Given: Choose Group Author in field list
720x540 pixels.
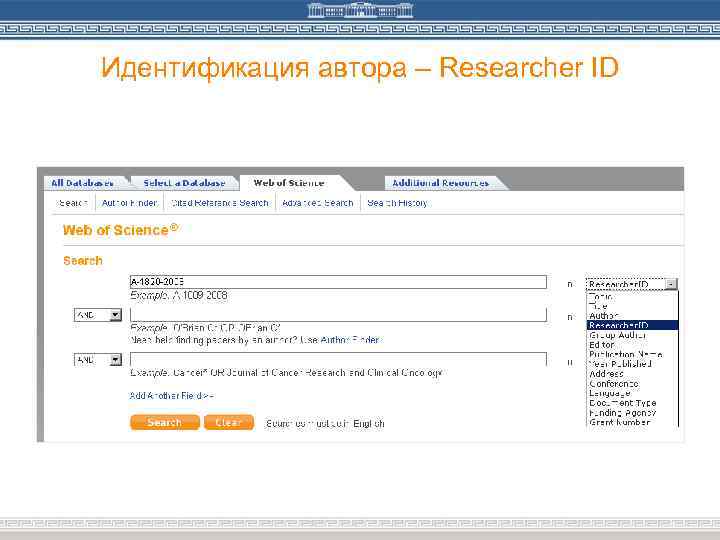Looking at the screenshot, I should tap(618, 335).
